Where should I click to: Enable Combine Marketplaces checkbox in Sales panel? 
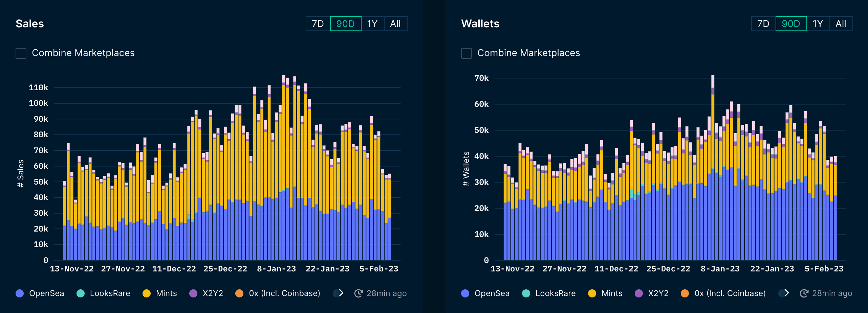[21, 53]
